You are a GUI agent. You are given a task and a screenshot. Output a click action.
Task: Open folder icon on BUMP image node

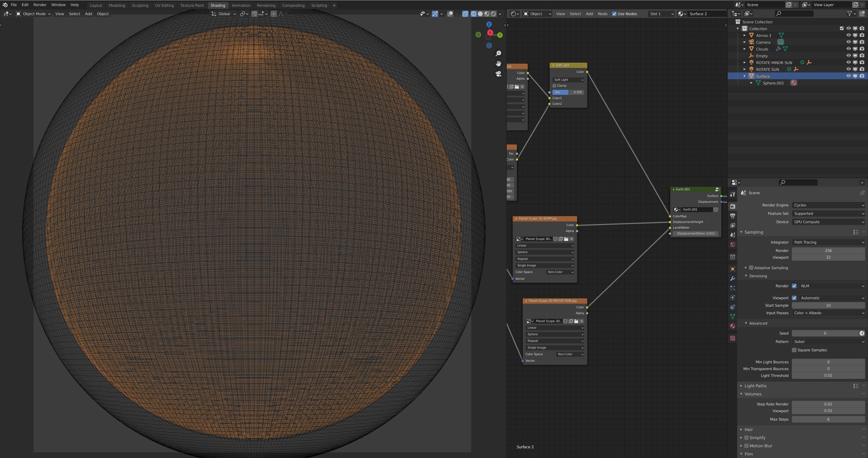[566, 239]
